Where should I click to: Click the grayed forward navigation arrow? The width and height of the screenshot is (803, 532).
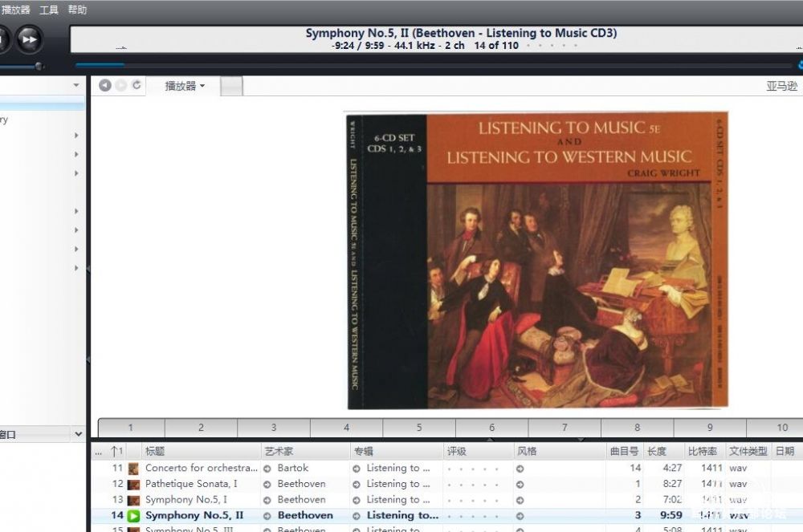click(x=121, y=85)
